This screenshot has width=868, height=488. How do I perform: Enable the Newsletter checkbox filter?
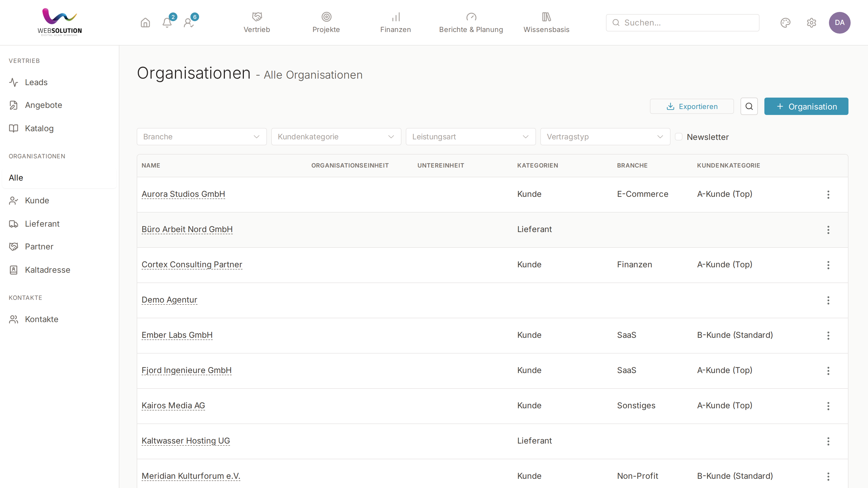click(x=679, y=136)
